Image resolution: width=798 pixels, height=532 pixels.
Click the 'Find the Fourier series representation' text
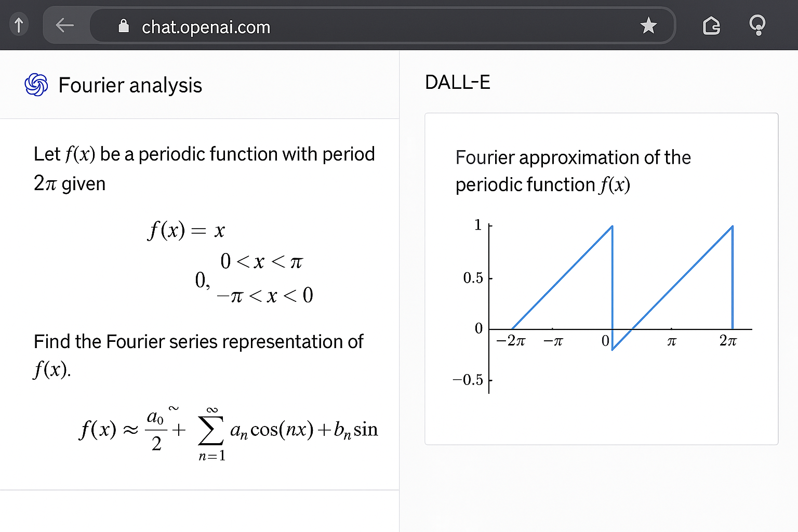coord(198,342)
